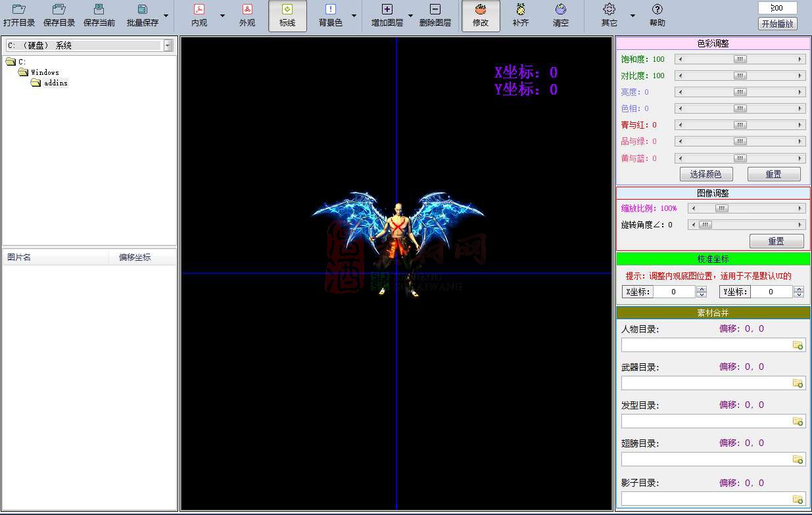Click right arrow of 亮度 slider
Screen dimensions: 812x515
click(800, 92)
